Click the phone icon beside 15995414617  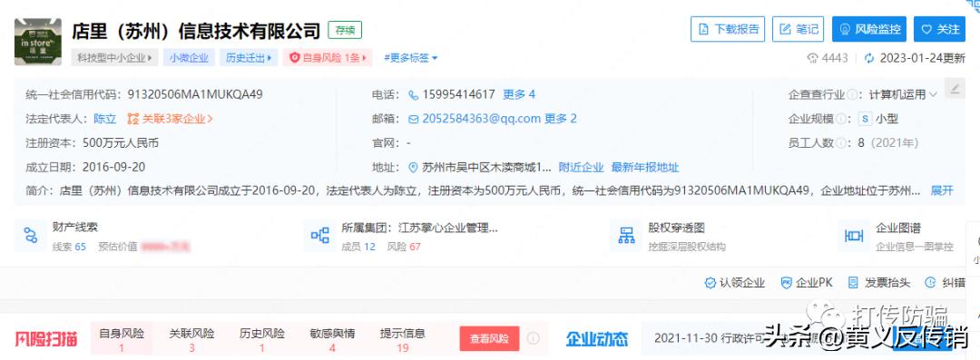tap(413, 95)
